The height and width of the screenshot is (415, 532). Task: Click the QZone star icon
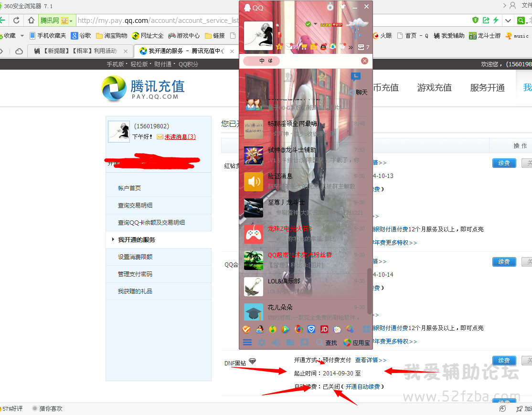point(279,47)
